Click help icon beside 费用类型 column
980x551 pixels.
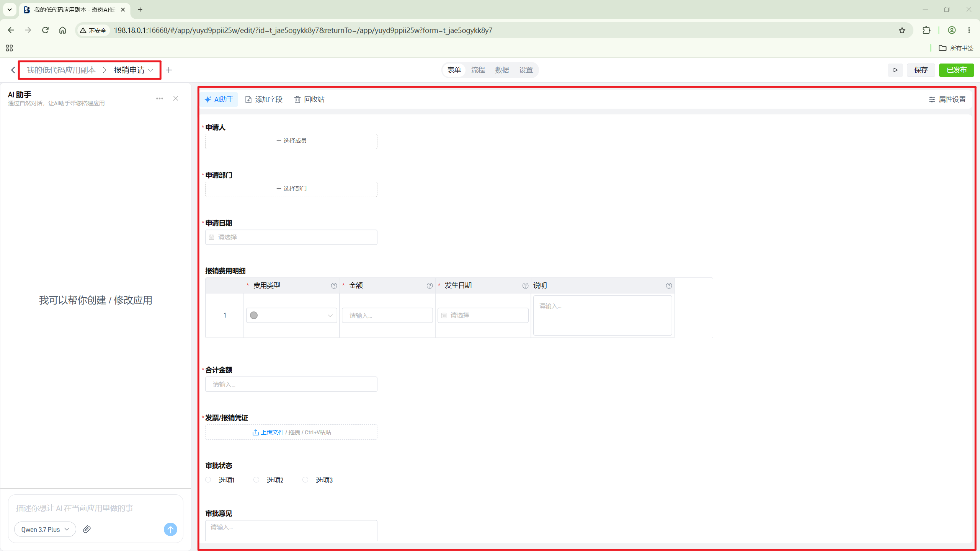(334, 286)
